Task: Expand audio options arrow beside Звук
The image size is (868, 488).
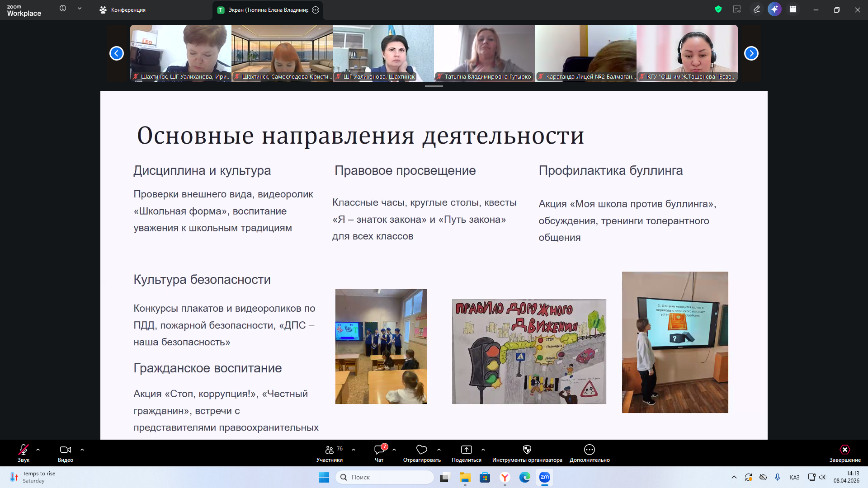Action: [38, 450]
